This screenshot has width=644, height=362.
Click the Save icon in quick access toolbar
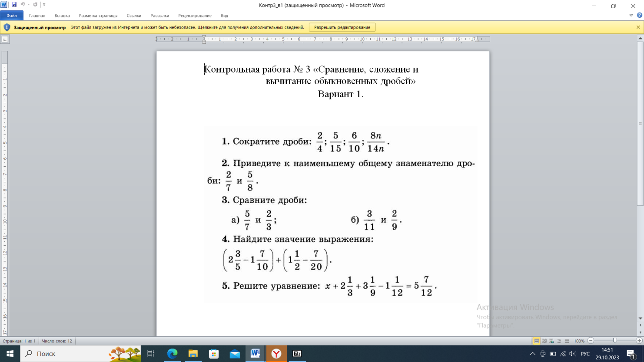[14, 4]
